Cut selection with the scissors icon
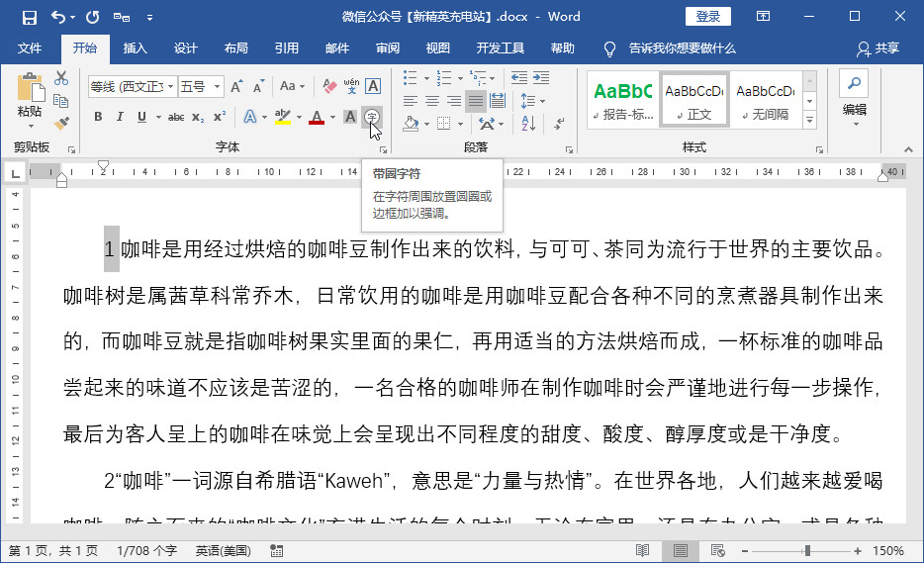Screen dimensions: 924x563 coord(61,78)
